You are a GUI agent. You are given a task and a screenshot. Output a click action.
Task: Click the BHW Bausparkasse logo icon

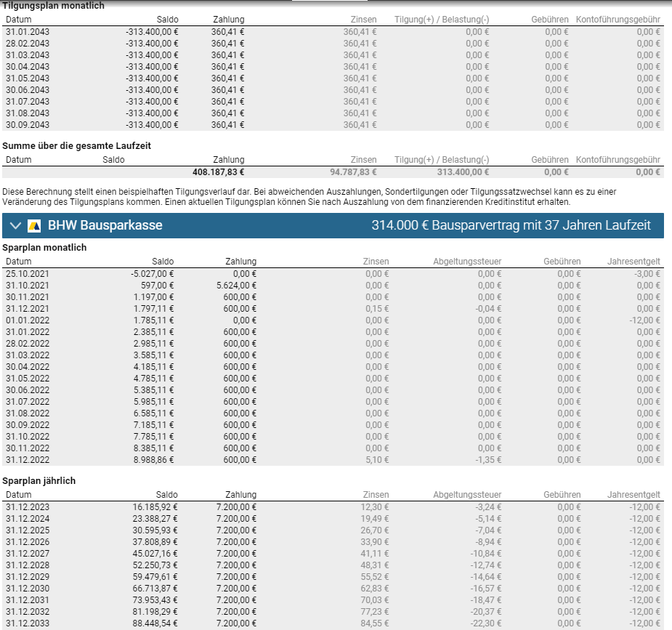click(x=34, y=226)
